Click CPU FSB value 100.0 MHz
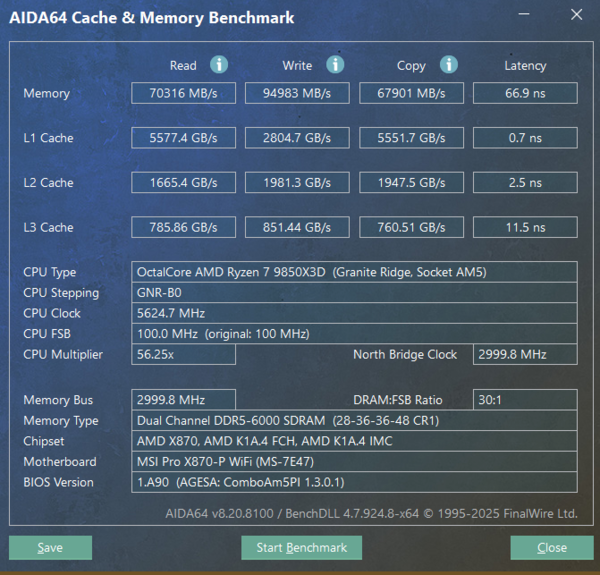Screen dimensions: 600x575 [x=354, y=334]
